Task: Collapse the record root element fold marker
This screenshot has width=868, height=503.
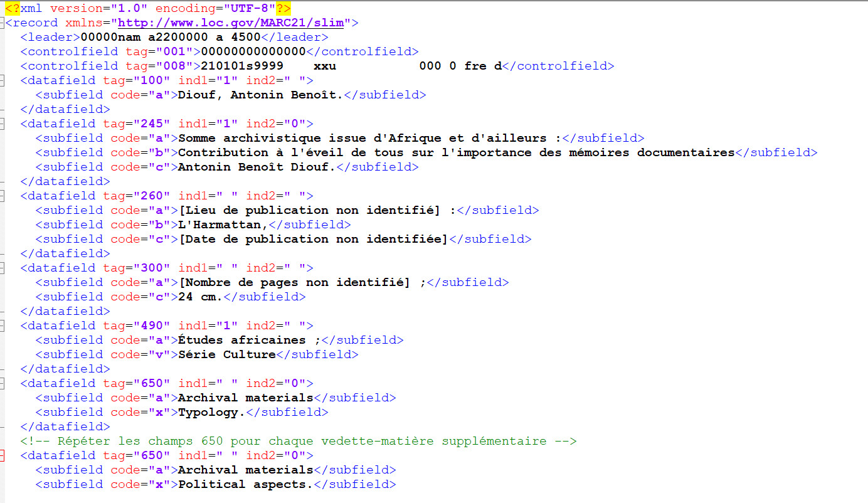Action: click(x=2, y=23)
